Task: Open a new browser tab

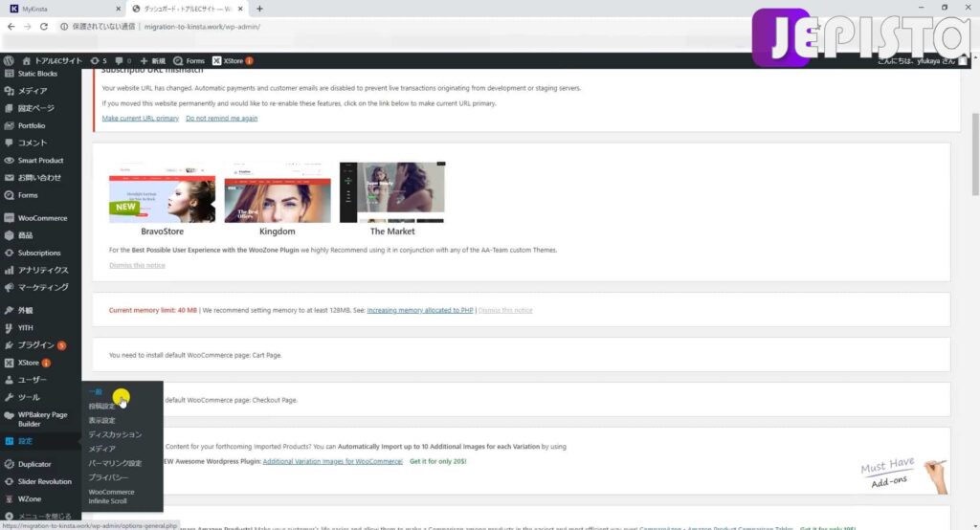Action: tap(259, 9)
